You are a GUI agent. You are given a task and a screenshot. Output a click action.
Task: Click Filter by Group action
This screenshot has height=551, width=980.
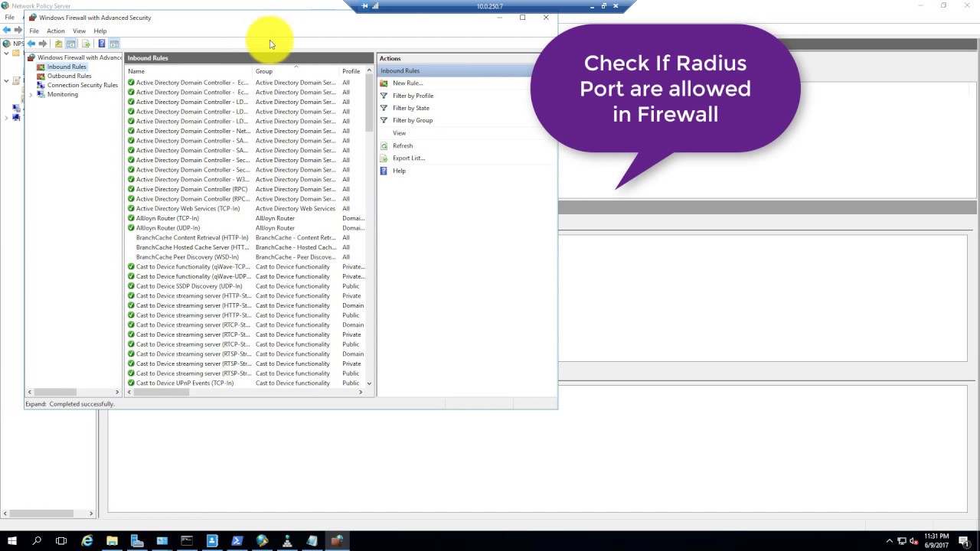coord(413,120)
